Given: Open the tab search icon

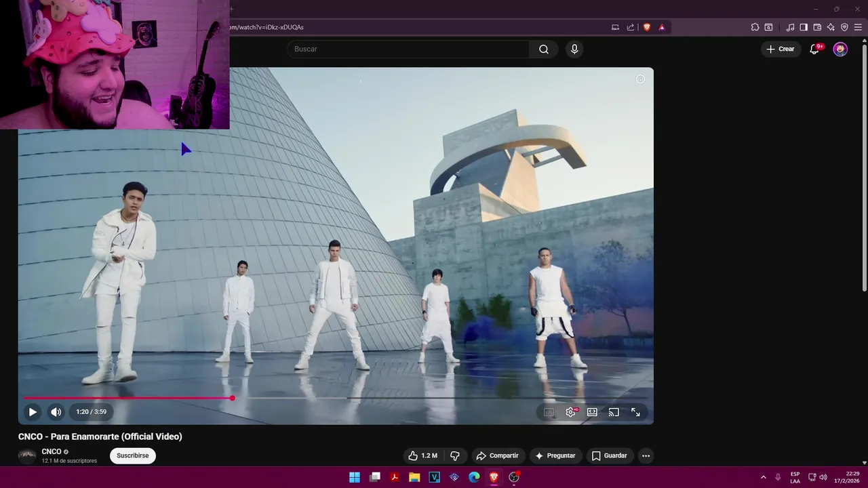Looking at the screenshot, I should pyautogui.click(x=768, y=27).
